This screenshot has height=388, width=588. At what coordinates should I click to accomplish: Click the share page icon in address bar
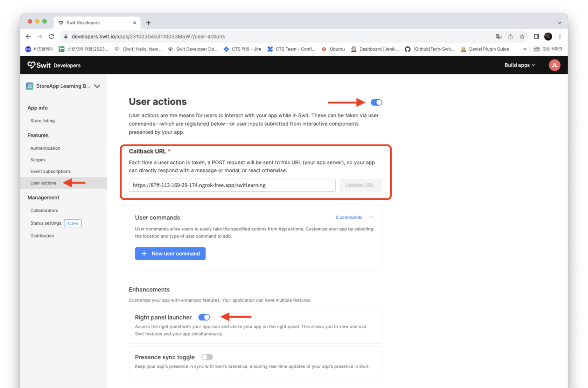510,36
